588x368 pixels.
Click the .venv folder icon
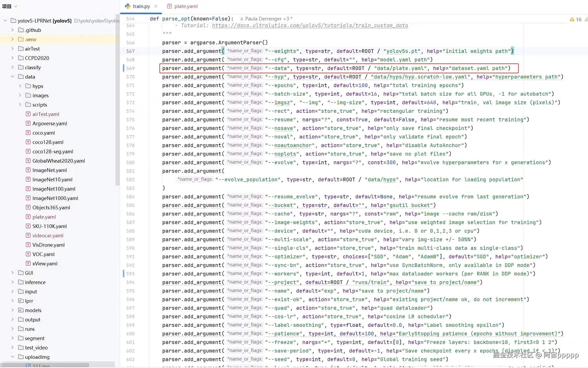click(x=21, y=39)
